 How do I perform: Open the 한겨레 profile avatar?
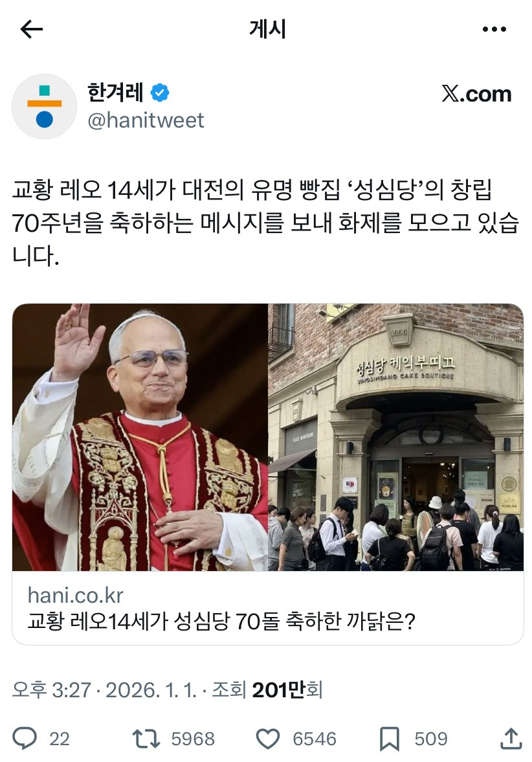click(x=44, y=106)
